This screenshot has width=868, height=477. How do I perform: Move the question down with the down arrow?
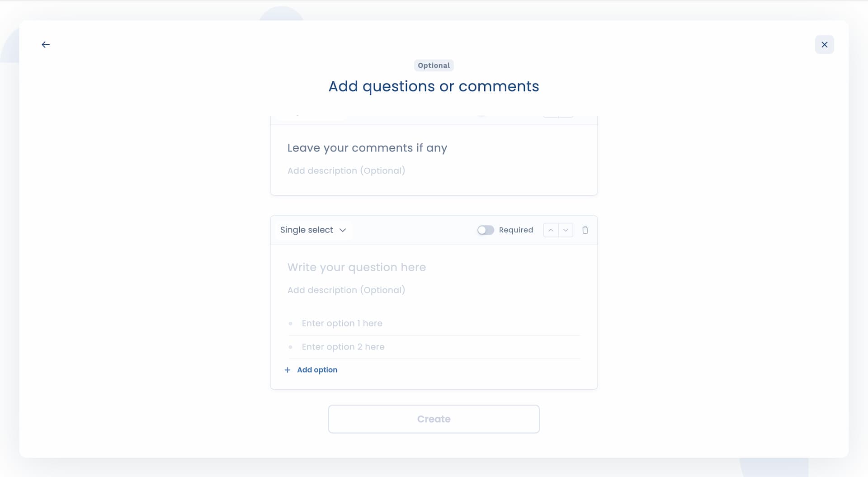pyautogui.click(x=566, y=230)
